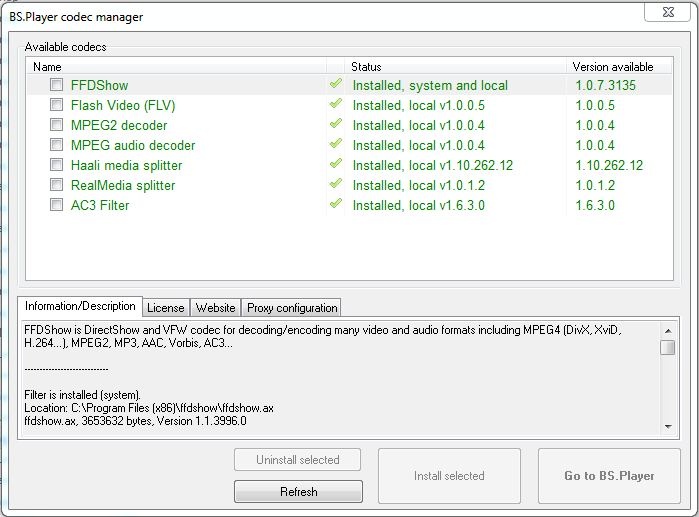The image size is (699, 517).
Task: Close the codec manager window
Action: (x=668, y=12)
